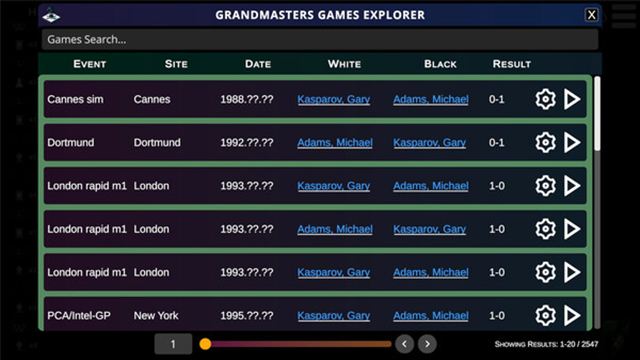Click the page number box showing 1
Image resolution: width=640 pixels, height=360 pixels.
pyautogui.click(x=173, y=344)
